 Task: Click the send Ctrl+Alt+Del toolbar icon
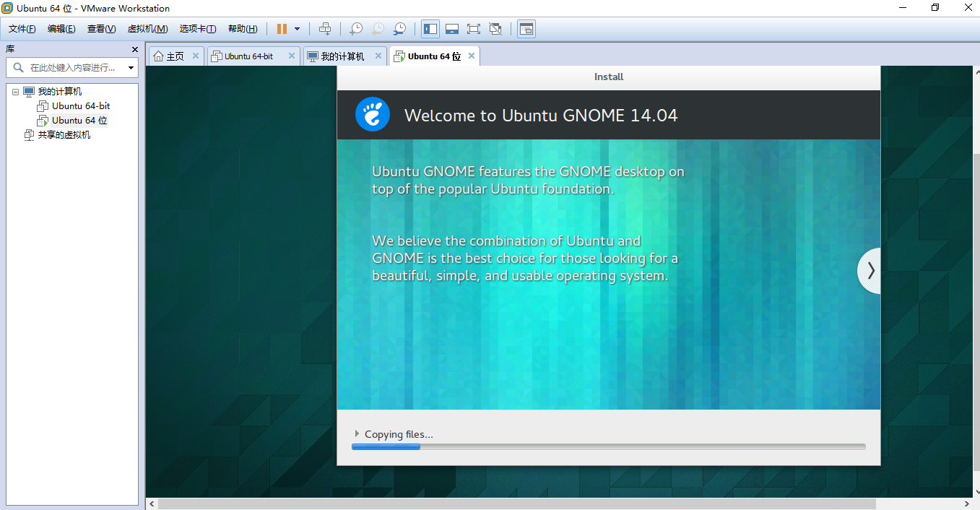click(325, 29)
